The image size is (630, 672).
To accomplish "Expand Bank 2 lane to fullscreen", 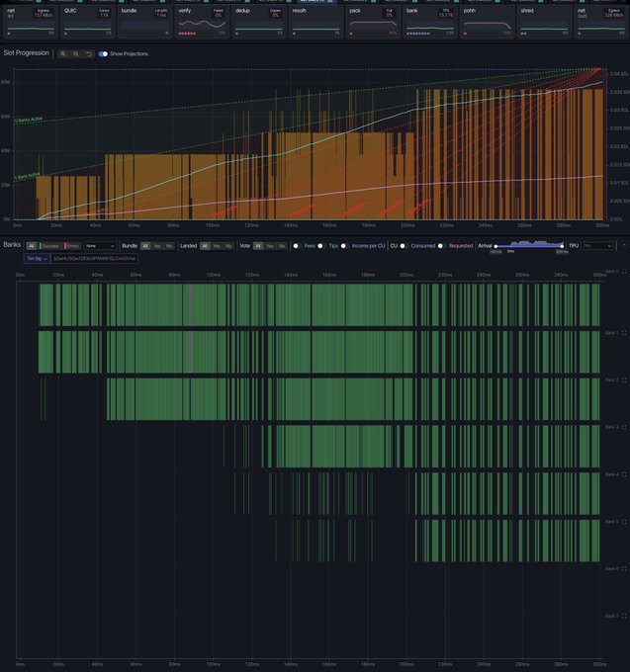I will 624,380.
